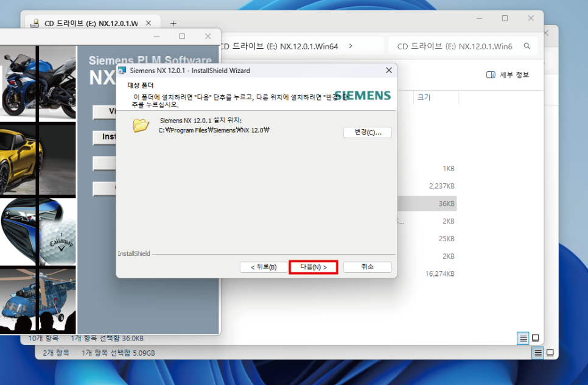
Task: Click the Explorer search box
Action: [x=463, y=46]
